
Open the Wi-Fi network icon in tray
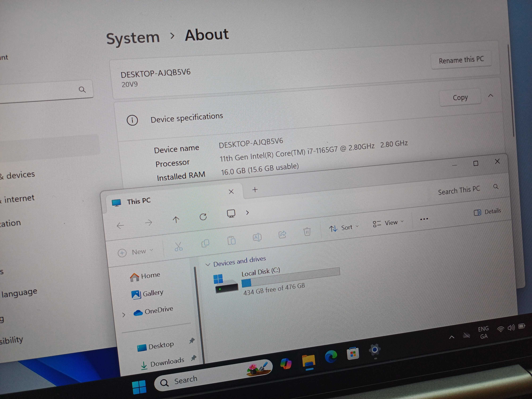(500, 329)
